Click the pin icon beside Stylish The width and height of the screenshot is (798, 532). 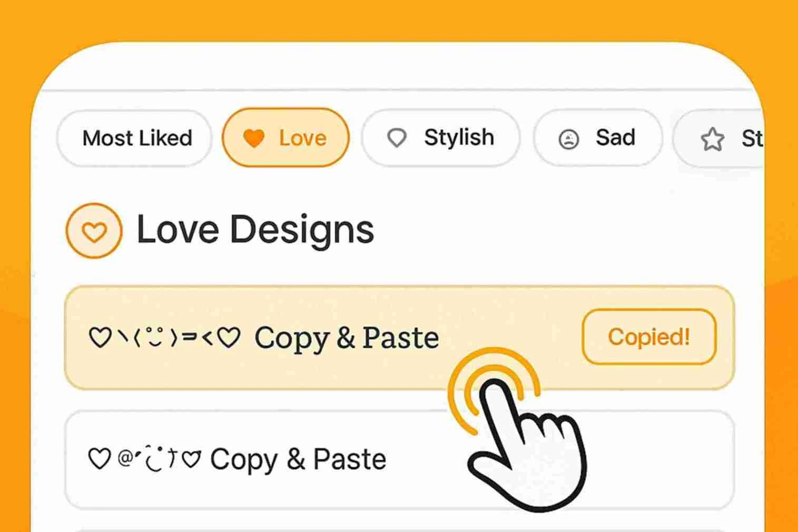click(397, 138)
